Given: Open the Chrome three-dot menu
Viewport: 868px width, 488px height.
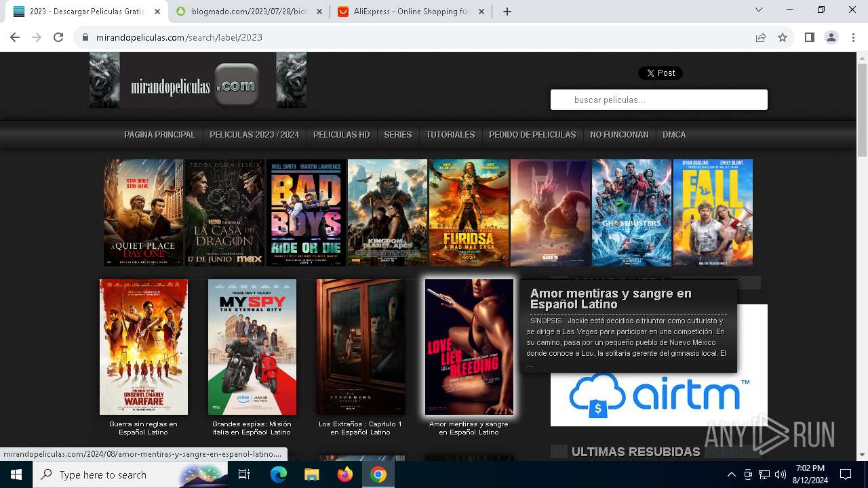Looking at the screenshot, I should (853, 37).
